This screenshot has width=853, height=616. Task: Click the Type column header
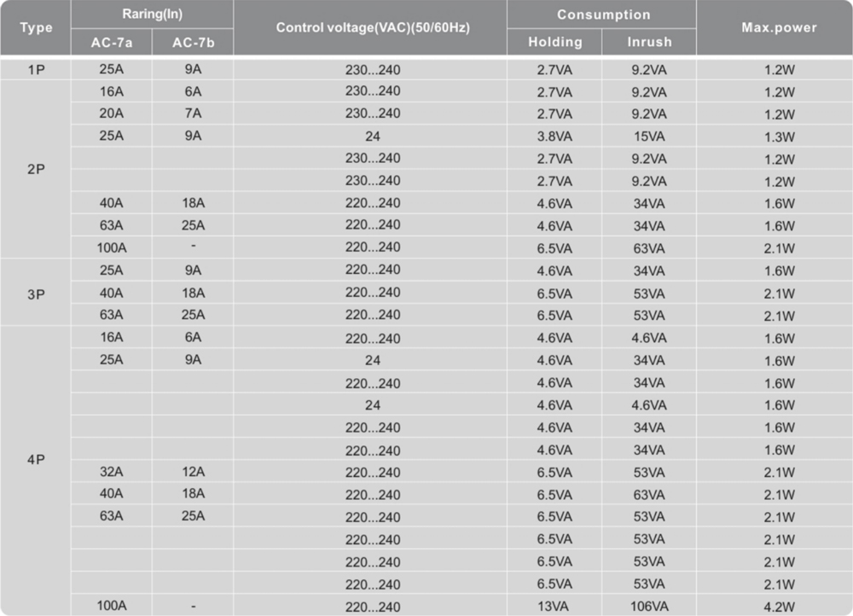[x=36, y=27]
